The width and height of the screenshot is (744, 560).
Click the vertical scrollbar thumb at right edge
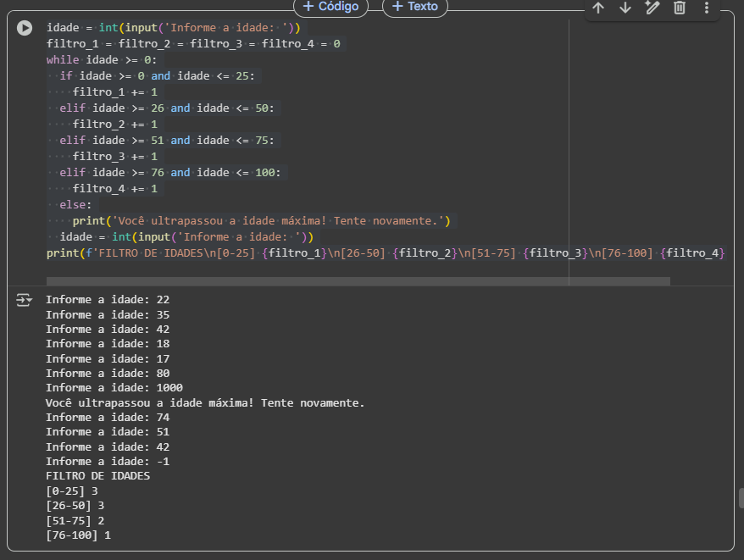[x=740, y=497]
